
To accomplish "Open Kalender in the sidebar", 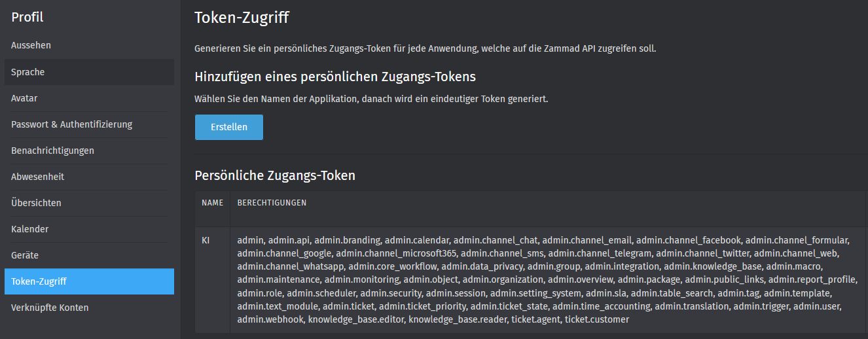I will pyautogui.click(x=29, y=229).
